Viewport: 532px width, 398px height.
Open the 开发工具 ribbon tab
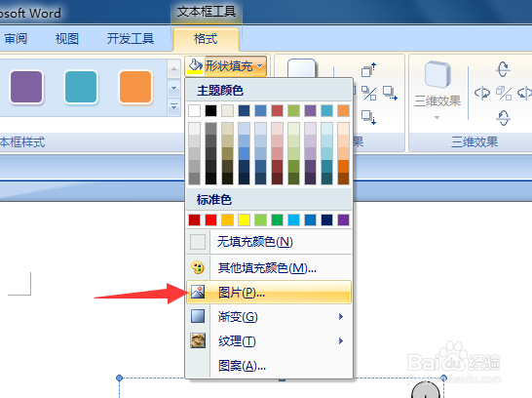pyautogui.click(x=131, y=39)
